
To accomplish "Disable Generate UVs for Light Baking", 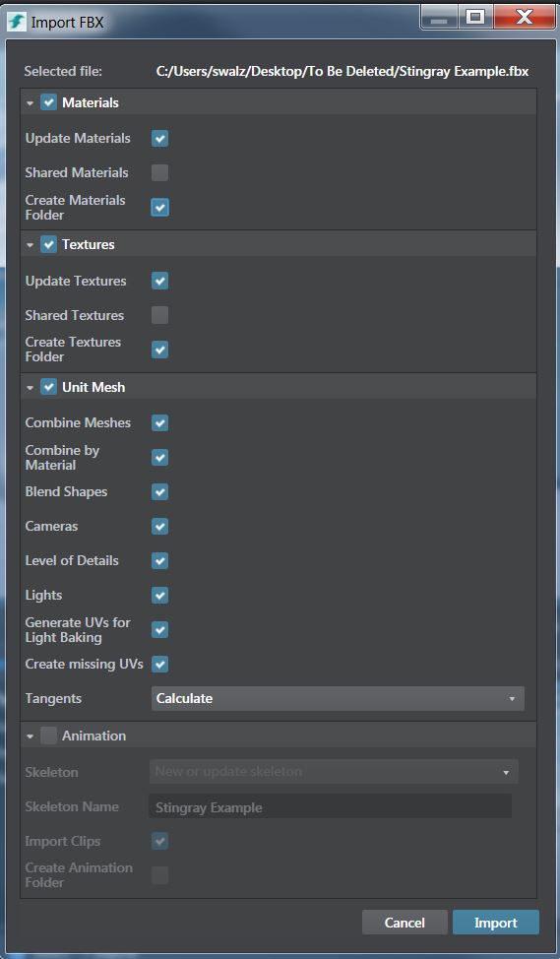I will click(159, 629).
